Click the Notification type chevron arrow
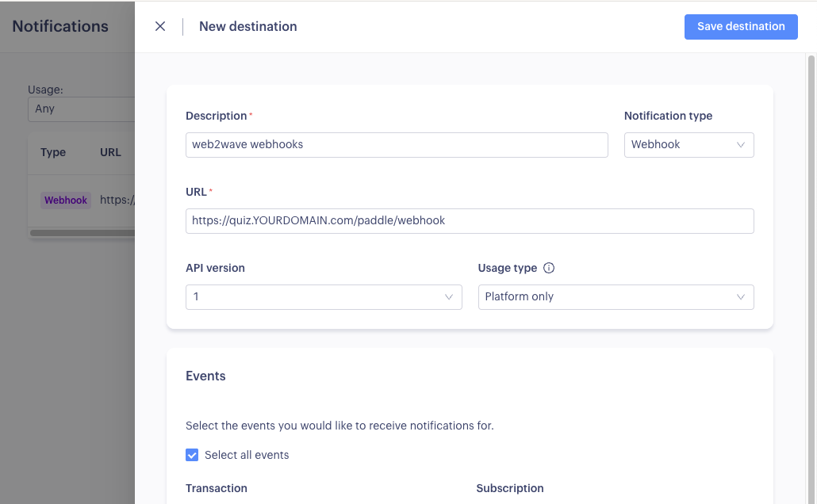Image resolution: width=817 pixels, height=504 pixels. pyautogui.click(x=741, y=145)
